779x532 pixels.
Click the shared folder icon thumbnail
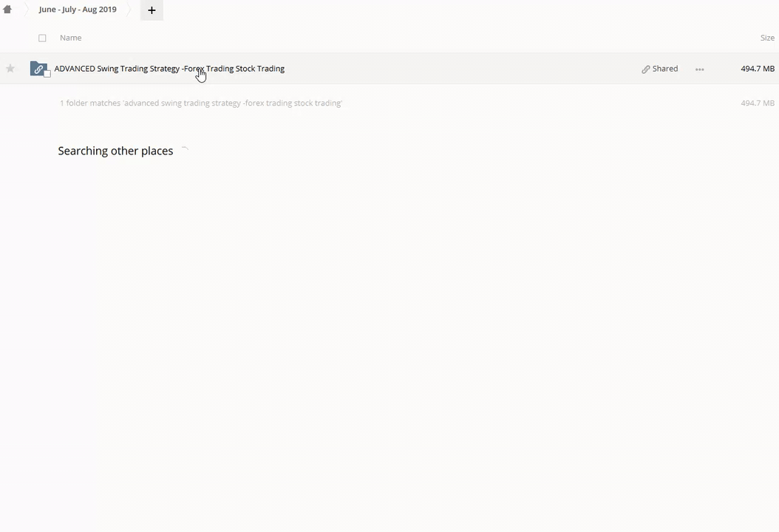pos(38,69)
